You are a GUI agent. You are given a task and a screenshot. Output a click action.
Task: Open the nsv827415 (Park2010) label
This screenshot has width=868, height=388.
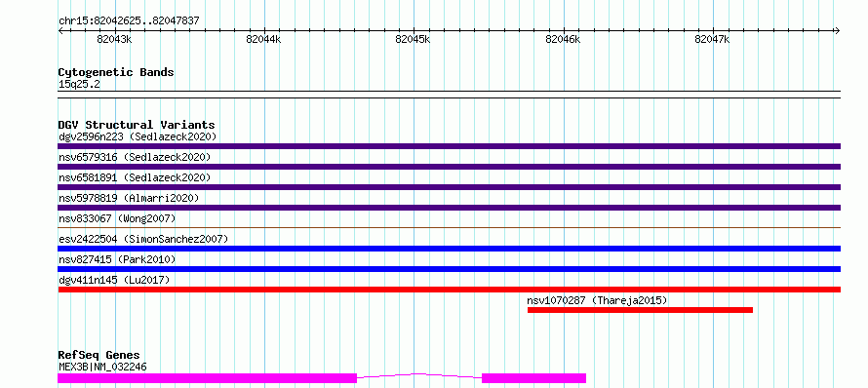117,259
